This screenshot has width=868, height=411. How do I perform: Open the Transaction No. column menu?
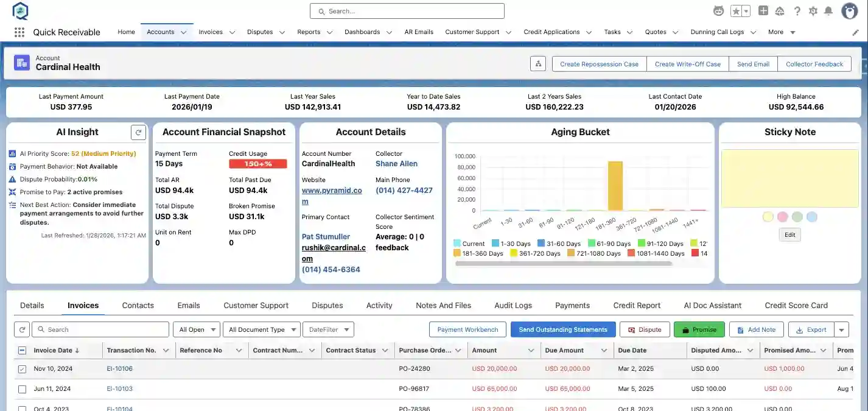tap(166, 351)
